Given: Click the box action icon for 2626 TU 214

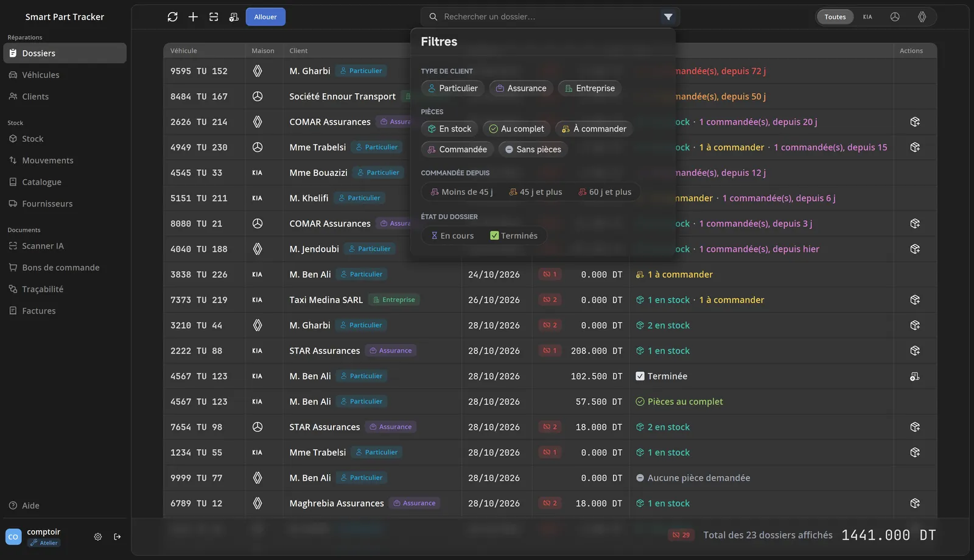Looking at the screenshot, I should point(915,122).
